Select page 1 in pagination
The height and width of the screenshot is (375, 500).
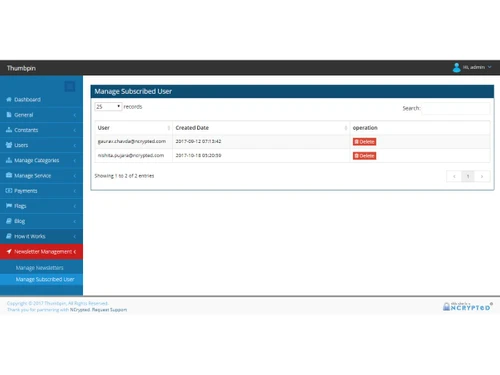pos(468,176)
